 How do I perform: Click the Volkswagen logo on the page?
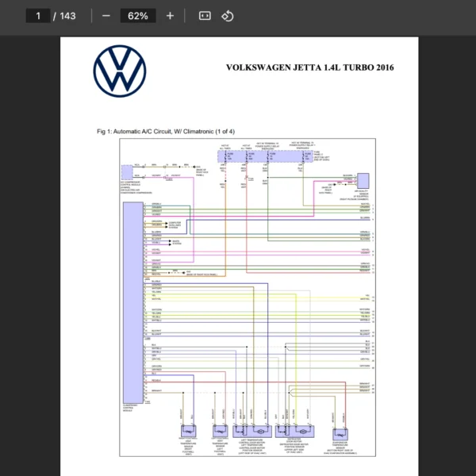120,70
